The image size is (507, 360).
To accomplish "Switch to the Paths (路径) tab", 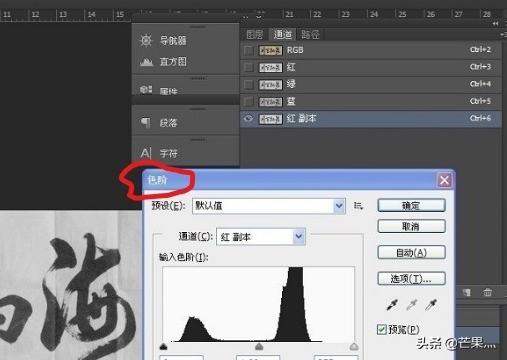I will coord(310,34).
